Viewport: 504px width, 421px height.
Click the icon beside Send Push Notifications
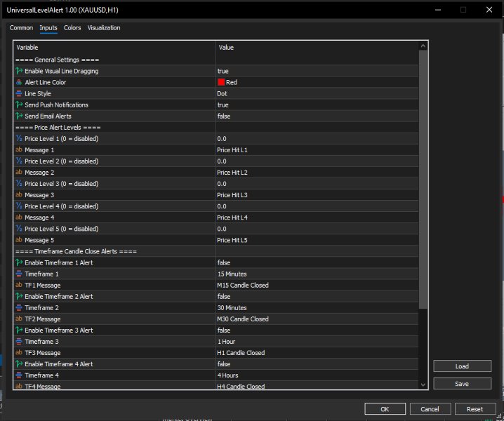click(x=19, y=105)
